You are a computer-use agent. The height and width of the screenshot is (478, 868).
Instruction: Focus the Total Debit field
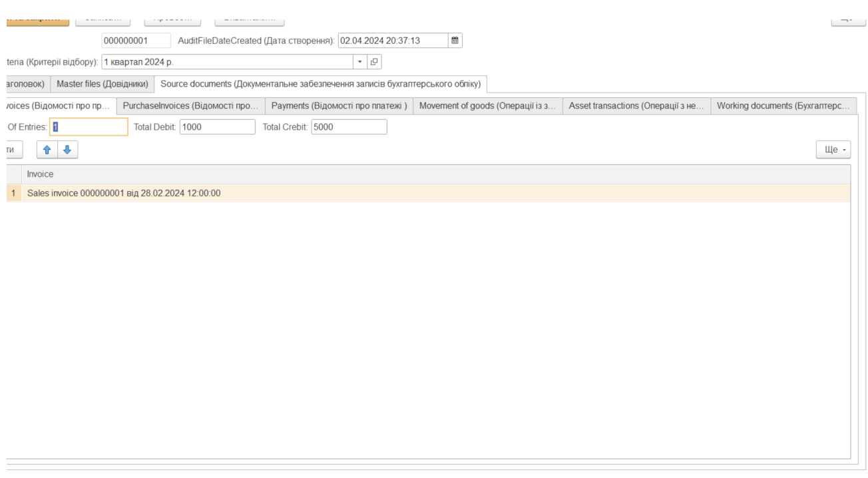[217, 127]
